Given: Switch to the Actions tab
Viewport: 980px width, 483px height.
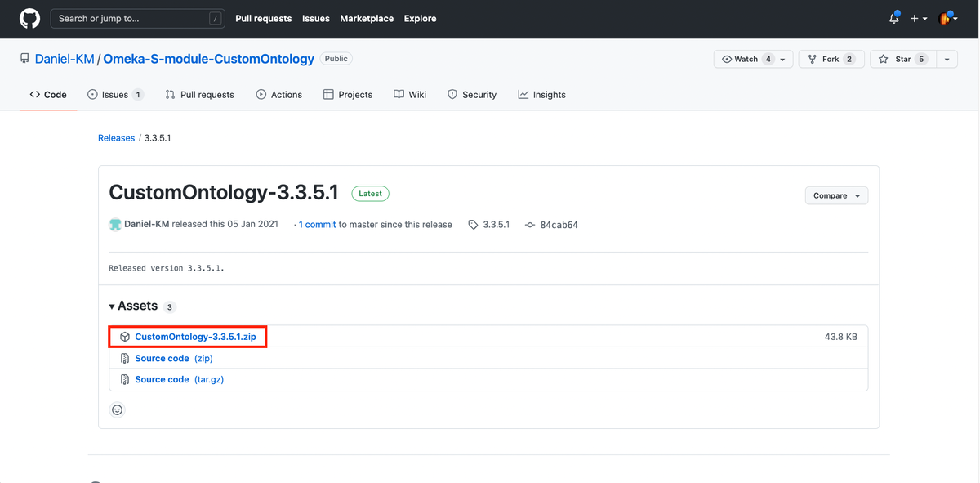Looking at the screenshot, I should click(278, 95).
